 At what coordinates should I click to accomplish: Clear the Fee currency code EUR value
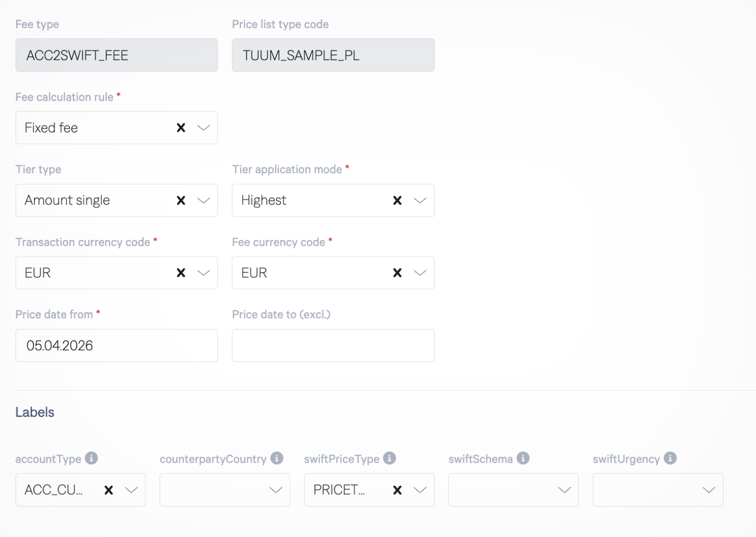(397, 273)
